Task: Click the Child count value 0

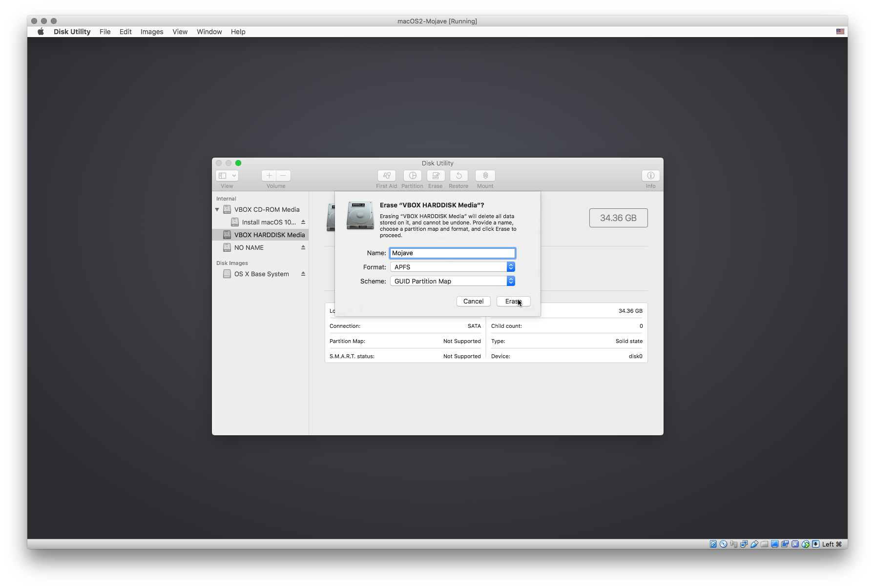Action: [641, 326]
